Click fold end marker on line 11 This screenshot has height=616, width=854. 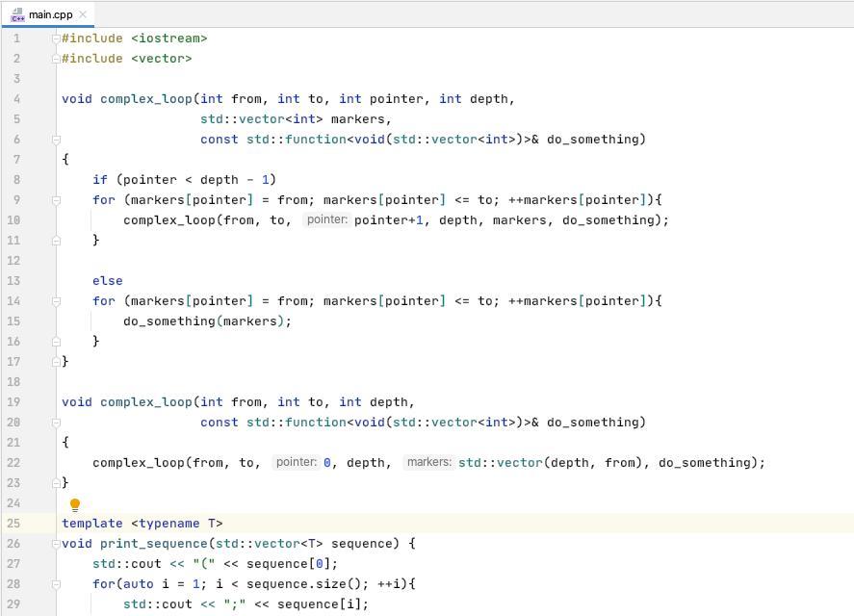tap(56, 241)
